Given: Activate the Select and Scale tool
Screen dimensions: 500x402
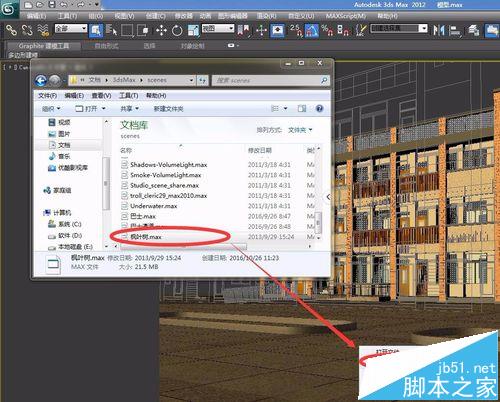Looking at the screenshot, I should click(193, 31).
